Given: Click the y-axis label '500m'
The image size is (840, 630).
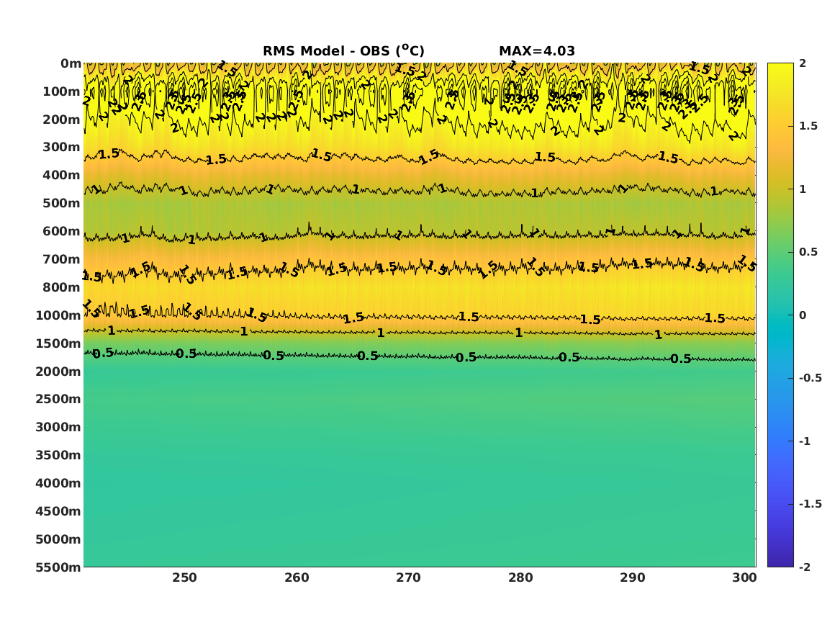Looking at the screenshot, I should coord(62,203).
